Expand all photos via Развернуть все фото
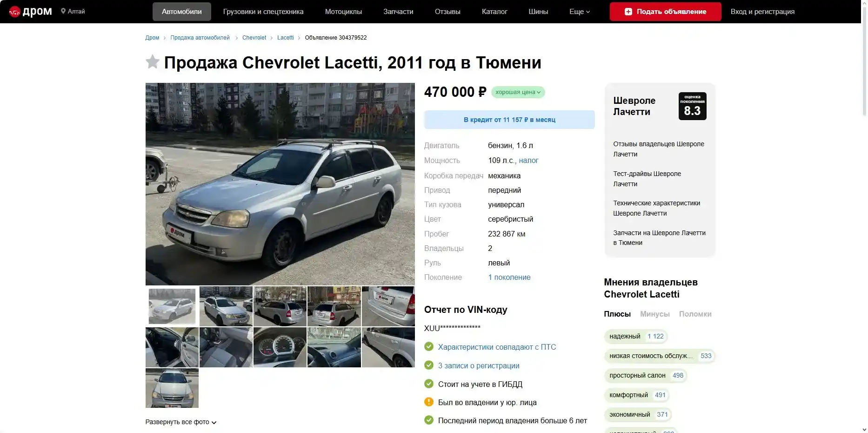The width and height of the screenshot is (868, 433). pos(181,422)
